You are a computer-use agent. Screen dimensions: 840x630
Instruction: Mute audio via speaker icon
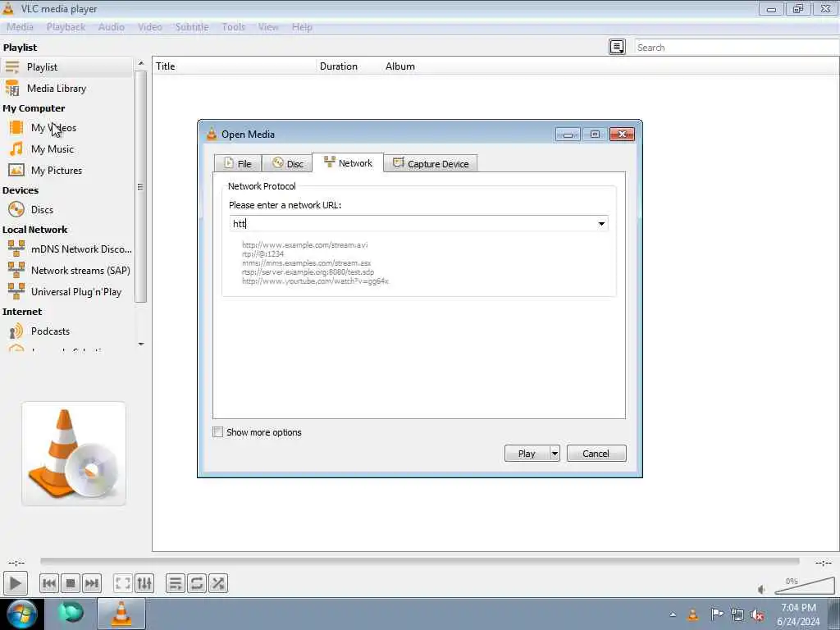point(762,589)
